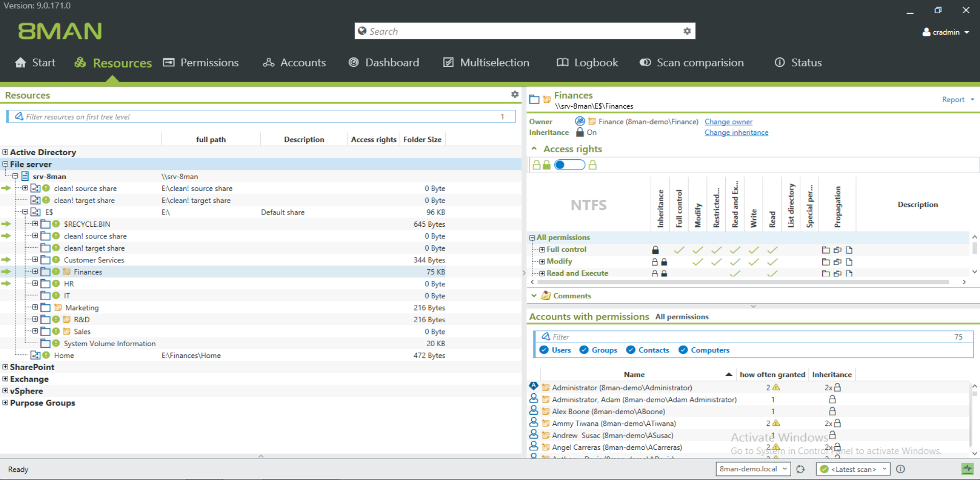Open the Latest scan dropdown
The width and height of the screenshot is (980, 480).
(x=853, y=469)
